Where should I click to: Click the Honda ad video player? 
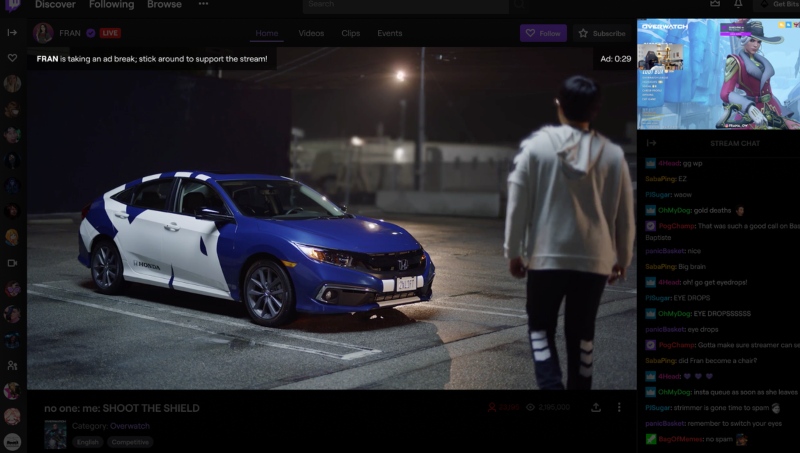tap(332, 218)
